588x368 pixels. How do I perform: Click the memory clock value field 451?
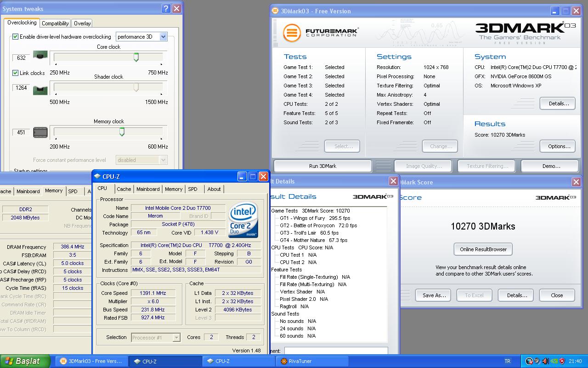[21, 132]
